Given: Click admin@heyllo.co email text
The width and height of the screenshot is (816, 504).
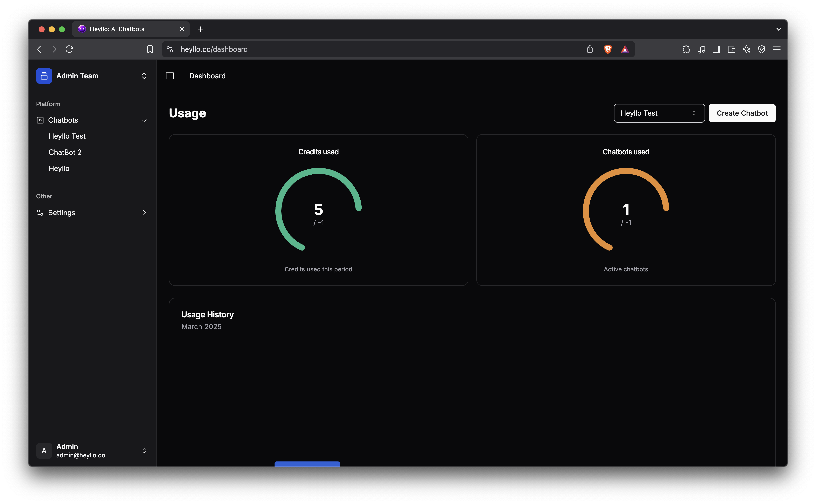Looking at the screenshot, I should [x=81, y=455].
